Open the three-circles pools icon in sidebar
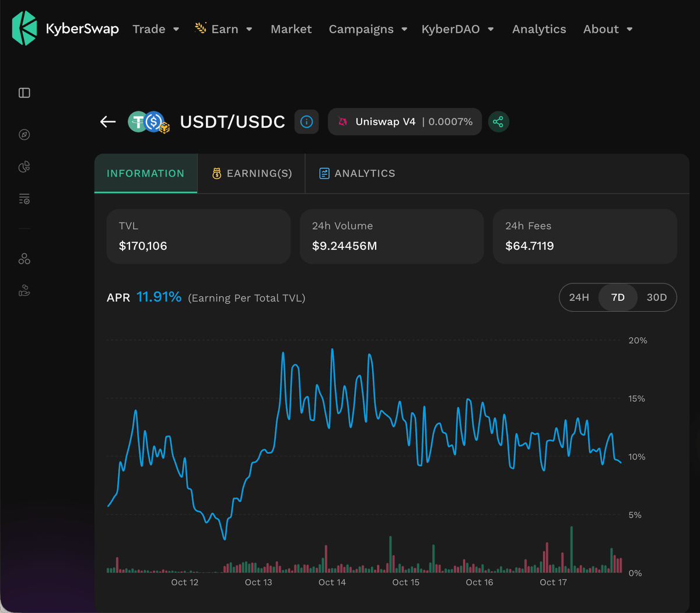 [x=24, y=259]
